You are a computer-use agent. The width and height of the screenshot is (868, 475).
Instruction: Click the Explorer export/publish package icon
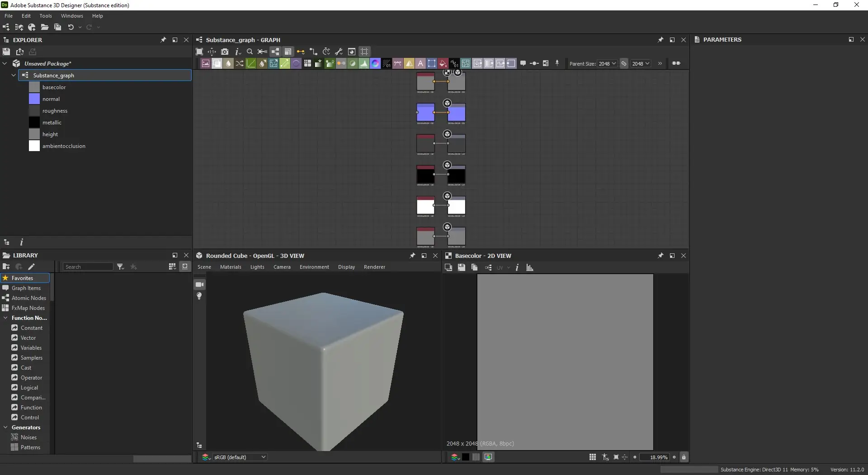19,52
